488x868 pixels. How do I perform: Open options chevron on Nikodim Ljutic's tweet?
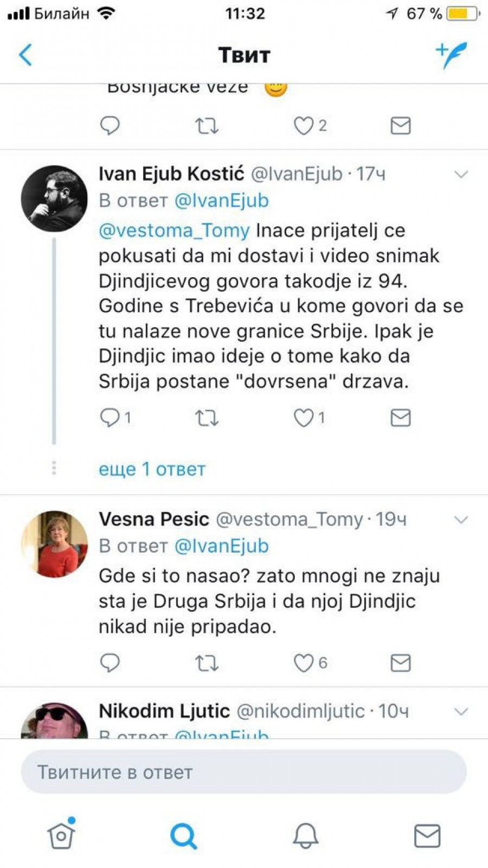tap(461, 711)
